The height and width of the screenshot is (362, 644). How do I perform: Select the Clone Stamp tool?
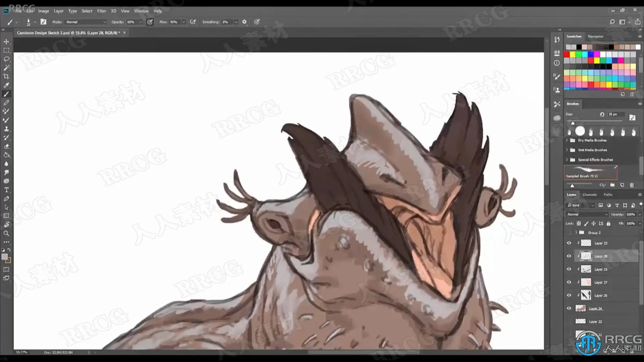click(6, 129)
